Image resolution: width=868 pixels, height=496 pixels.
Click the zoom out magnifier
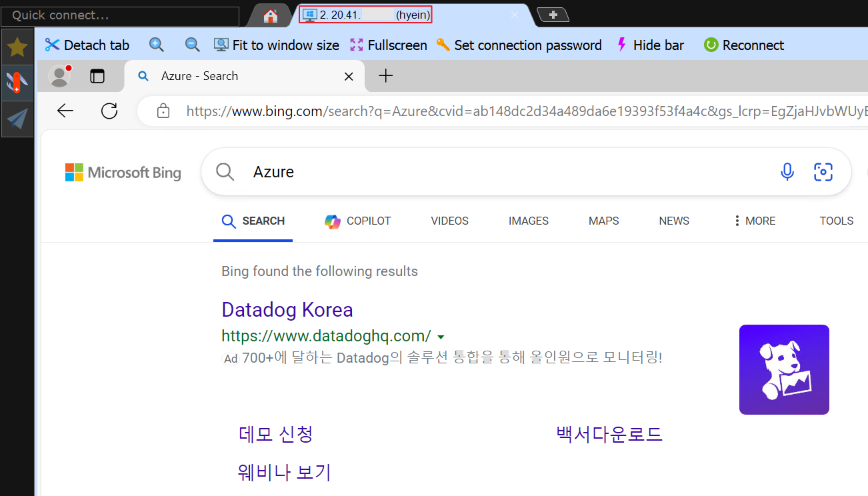click(193, 45)
